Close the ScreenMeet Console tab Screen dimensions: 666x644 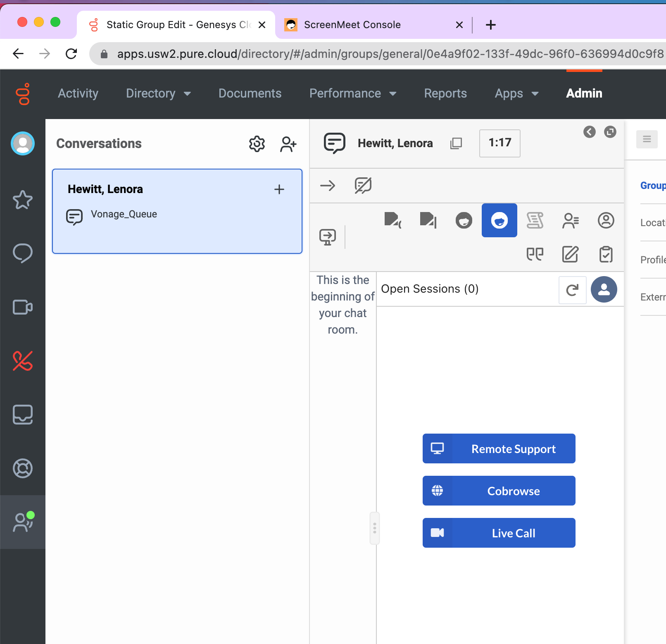(x=459, y=25)
